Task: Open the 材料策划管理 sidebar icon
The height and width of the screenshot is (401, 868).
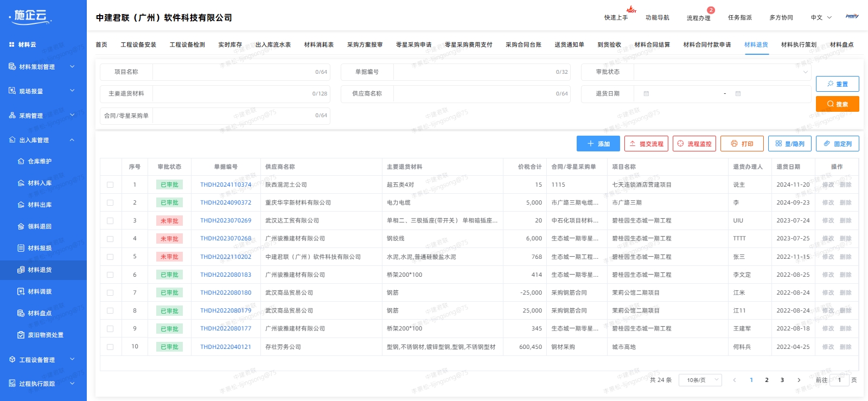Action: pyautogui.click(x=12, y=67)
